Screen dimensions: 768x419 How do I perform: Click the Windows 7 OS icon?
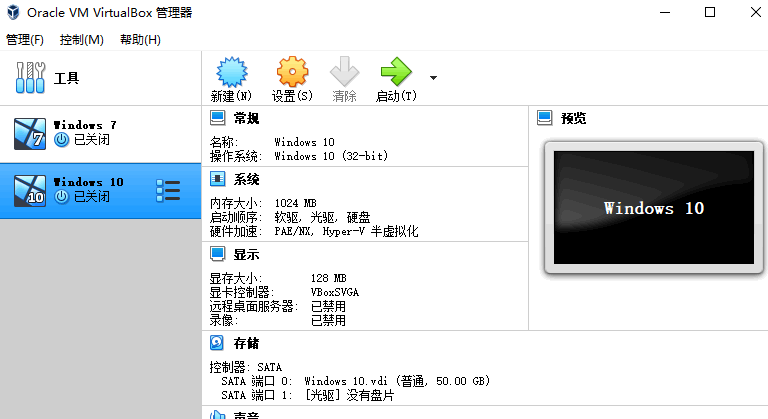pos(30,134)
